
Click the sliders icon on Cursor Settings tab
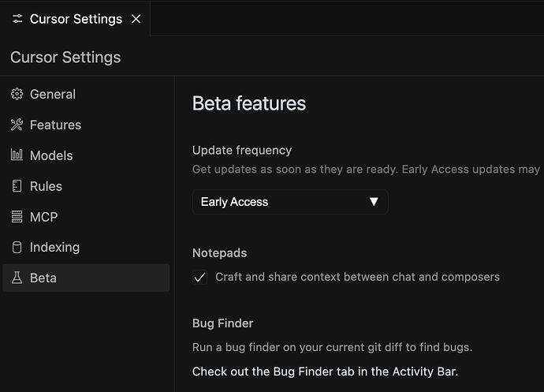pos(17,19)
